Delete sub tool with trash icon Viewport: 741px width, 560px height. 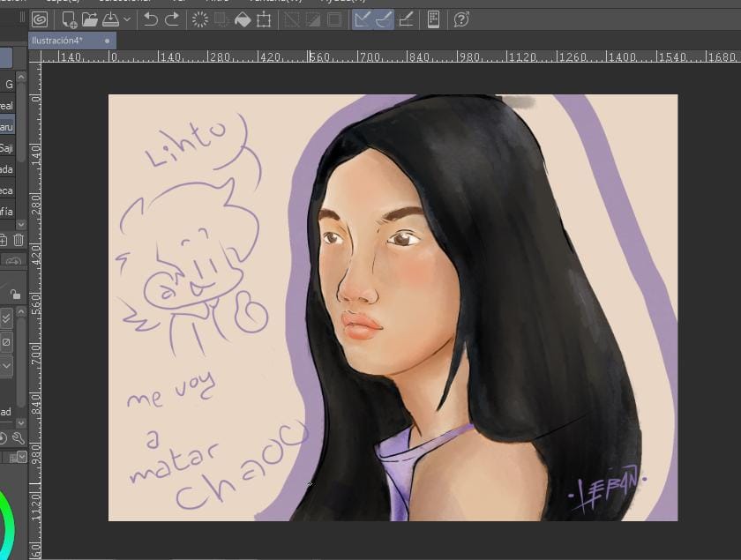19,240
